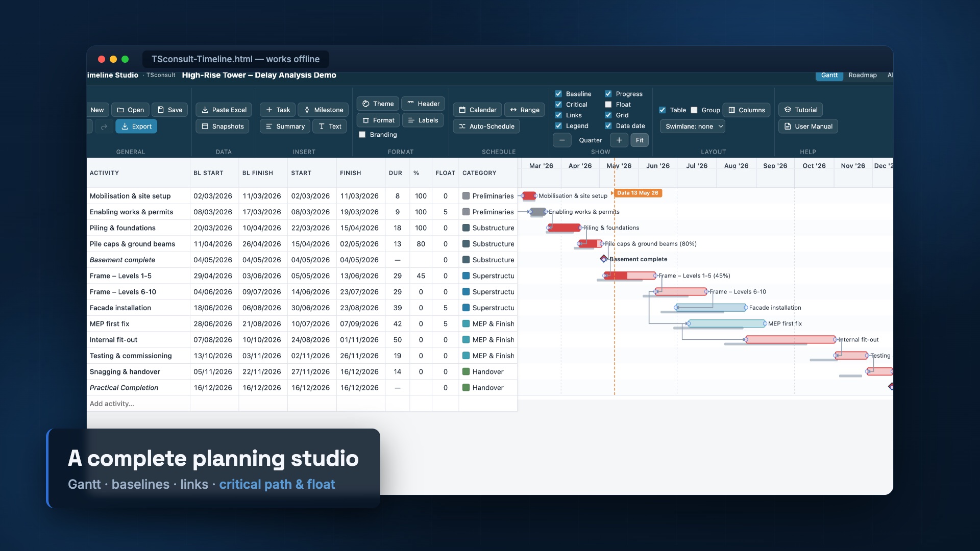
Task: Toggle the Baseline checkbox
Action: point(558,94)
